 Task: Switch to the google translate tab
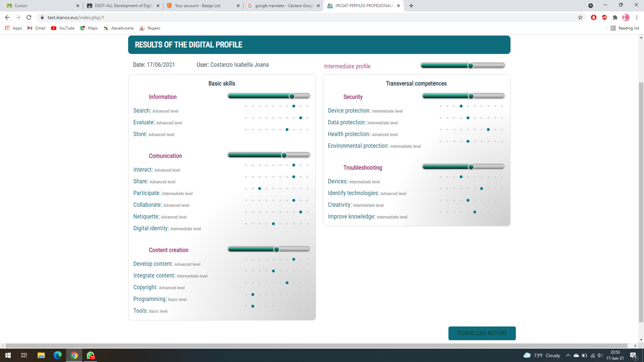pyautogui.click(x=283, y=6)
